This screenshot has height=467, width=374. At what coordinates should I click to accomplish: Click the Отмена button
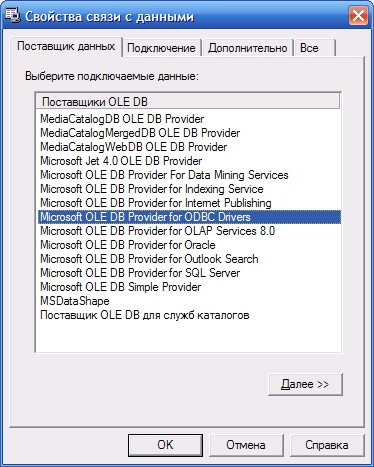point(246,445)
